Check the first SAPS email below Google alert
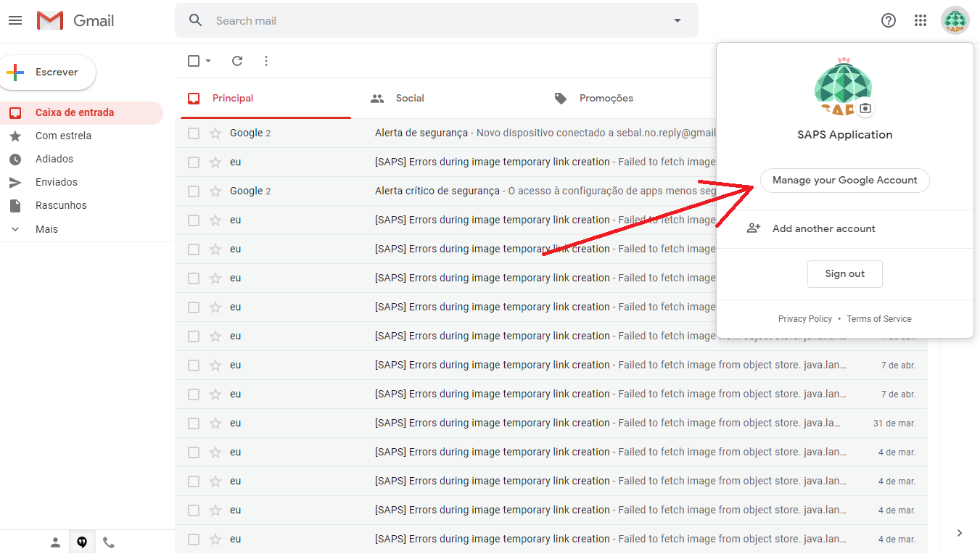The image size is (980, 554). point(194,162)
